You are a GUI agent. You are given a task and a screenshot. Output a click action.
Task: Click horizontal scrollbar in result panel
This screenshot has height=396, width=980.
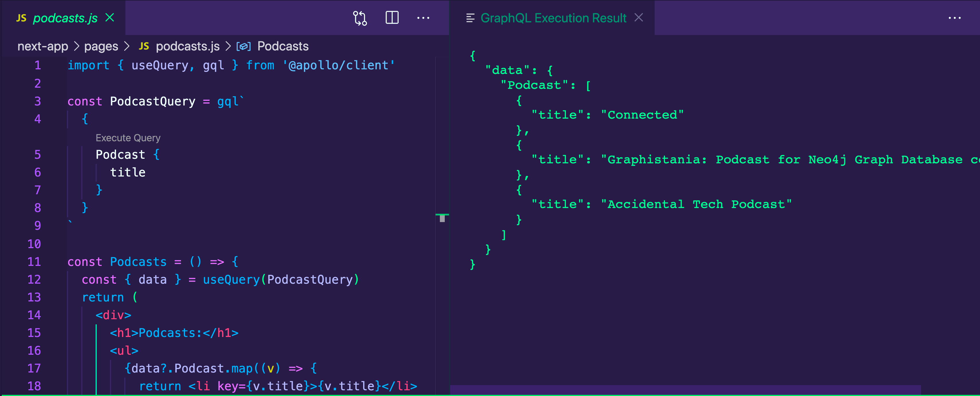coord(685,390)
